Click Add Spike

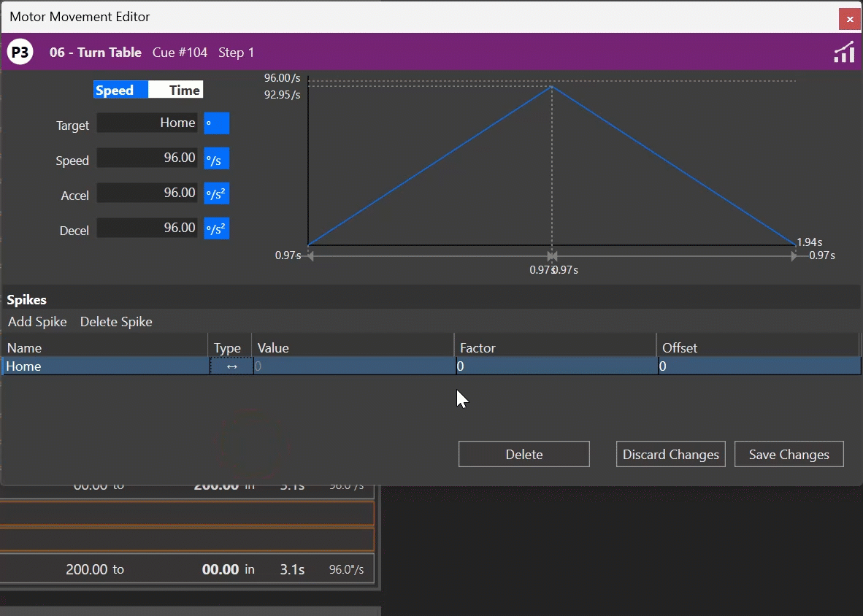(x=37, y=322)
